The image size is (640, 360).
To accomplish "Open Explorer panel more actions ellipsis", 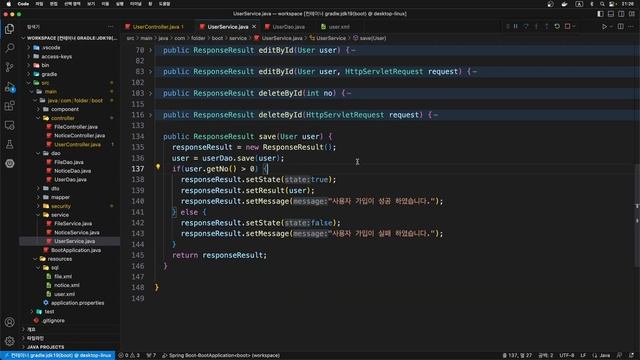I will pos(111,27).
